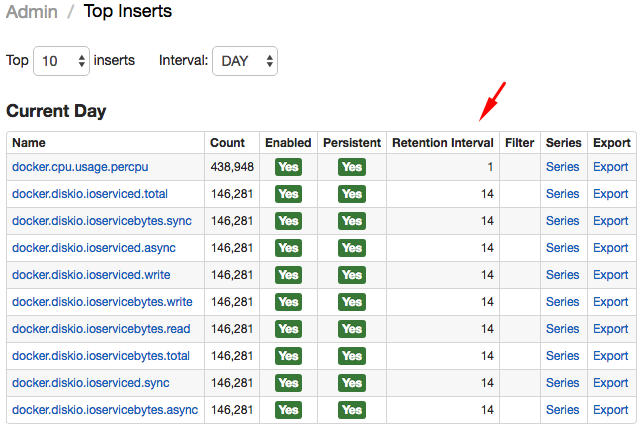Open docker.diskio.ioserviced.write metric link
This screenshot has width=642, height=429.
[x=91, y=275]
